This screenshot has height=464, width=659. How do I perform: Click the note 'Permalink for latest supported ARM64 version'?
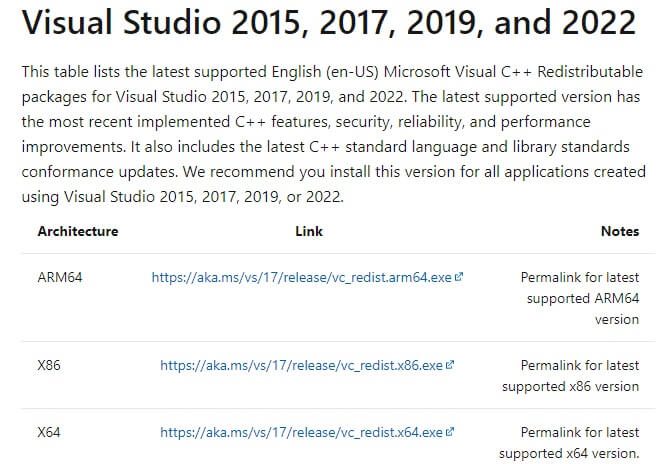580,298
